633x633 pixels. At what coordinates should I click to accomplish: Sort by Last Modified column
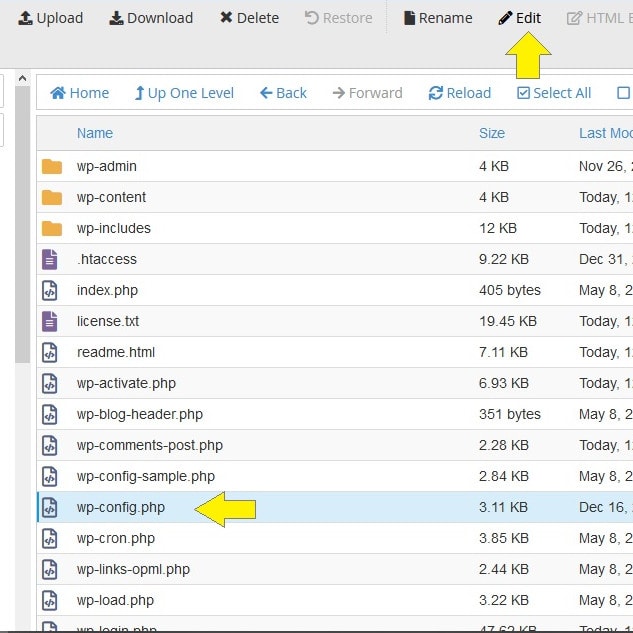coord(606,133)
